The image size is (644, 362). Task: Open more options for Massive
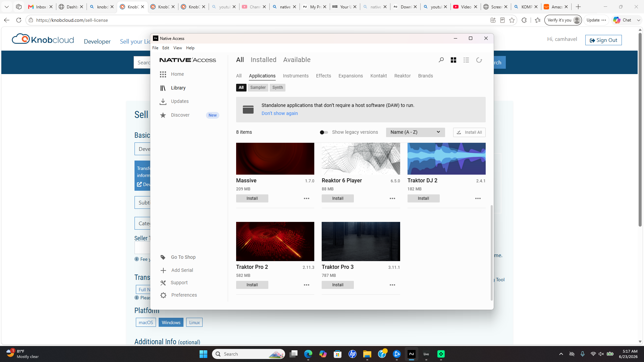pyautogui.click(x=307, y=198)
